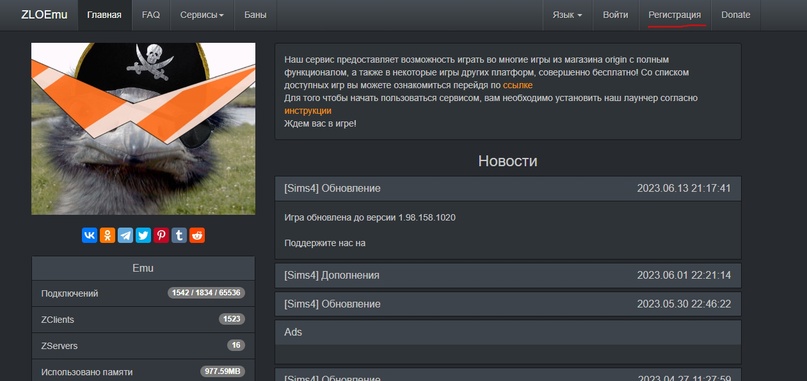Viewport: 807px width, 381px height.
Task: Click the version 1.98.158.1020 update text
Action: [x=370, y=218]
